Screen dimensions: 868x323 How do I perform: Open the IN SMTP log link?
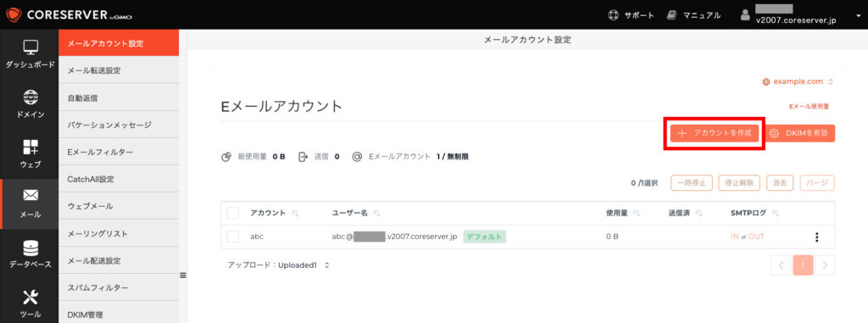pyautogui.click(x=735, y=237)
